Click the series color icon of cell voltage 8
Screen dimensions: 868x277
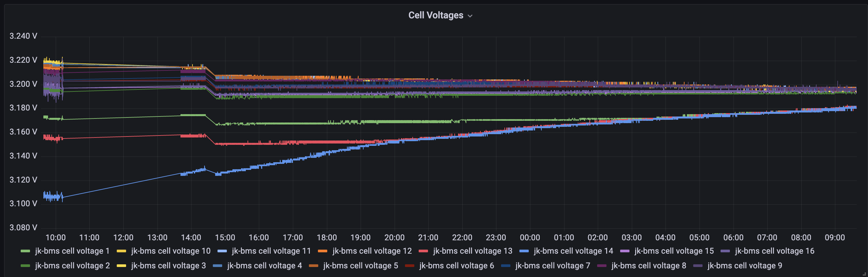tap(601, 266)
